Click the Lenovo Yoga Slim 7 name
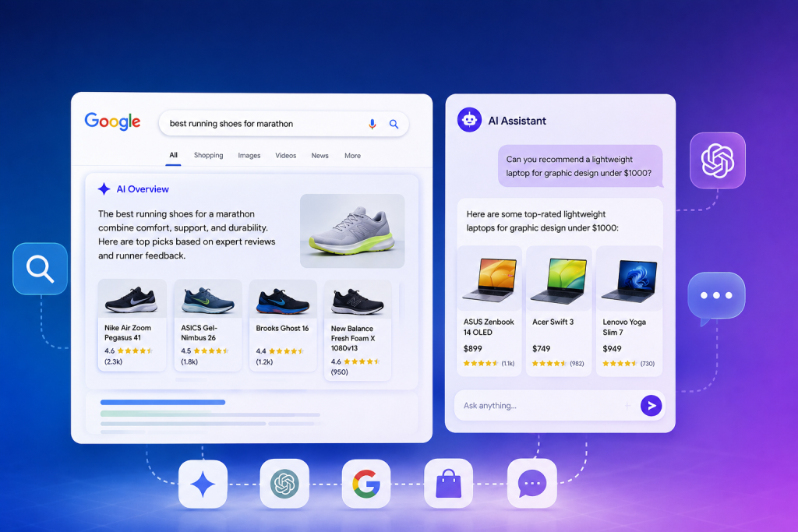Screen dimensions: 798x532 (x=624, y=327)
